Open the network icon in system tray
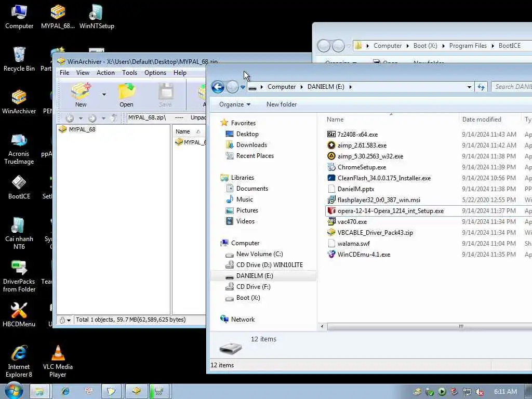This screenshot has width=532, height=399. (x=467, y=392)
